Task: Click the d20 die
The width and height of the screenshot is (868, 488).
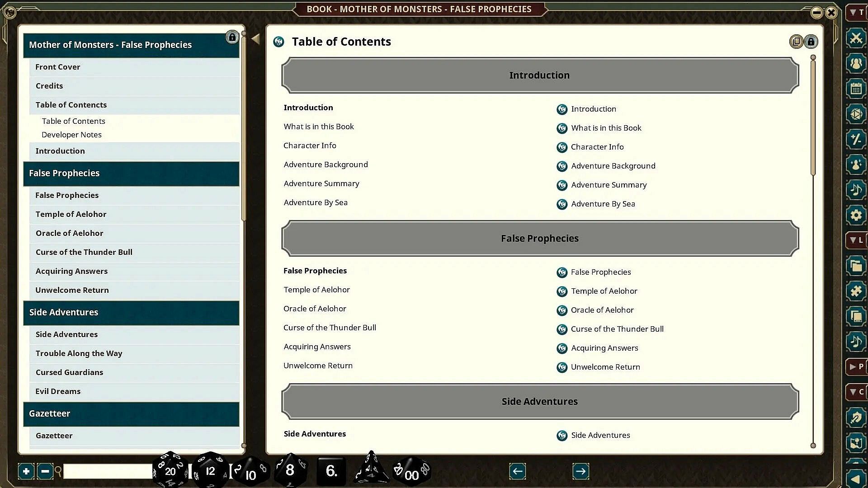Action: (x=170, y=471)
